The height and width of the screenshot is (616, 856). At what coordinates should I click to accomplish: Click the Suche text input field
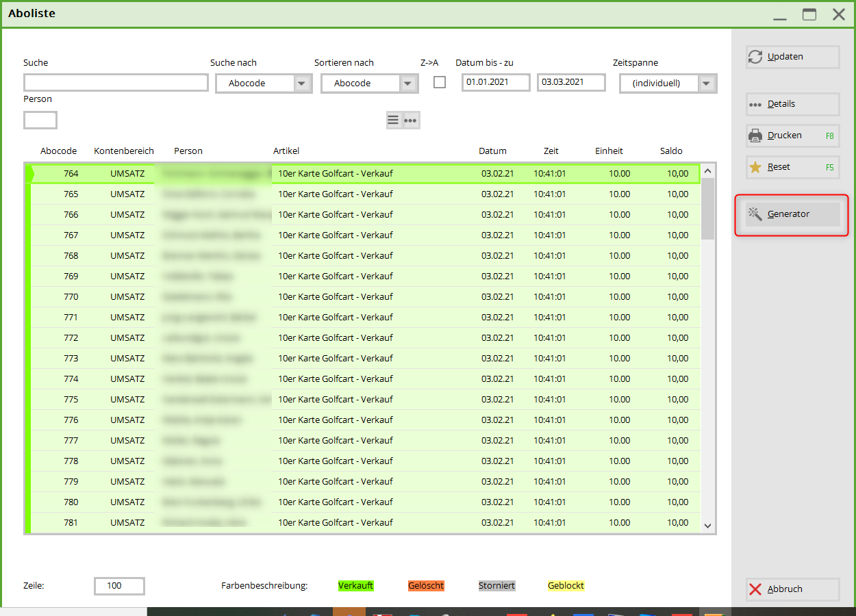point(116,83)
